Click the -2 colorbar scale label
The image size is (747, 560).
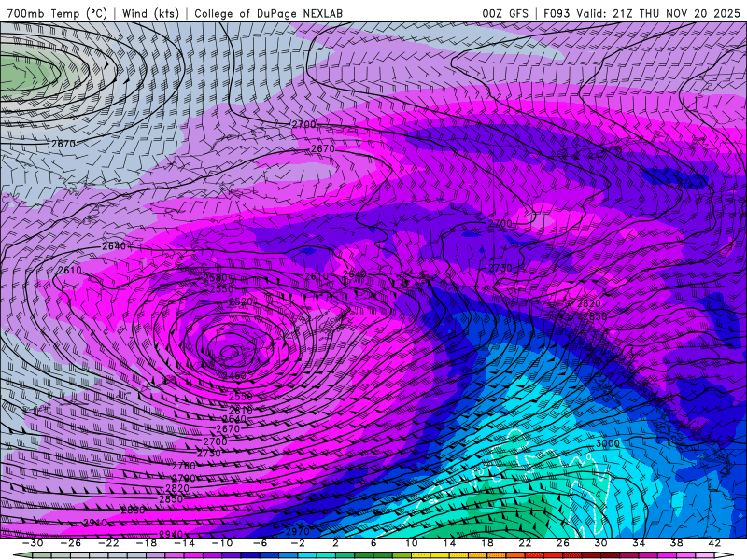click(x=298, y=543)
